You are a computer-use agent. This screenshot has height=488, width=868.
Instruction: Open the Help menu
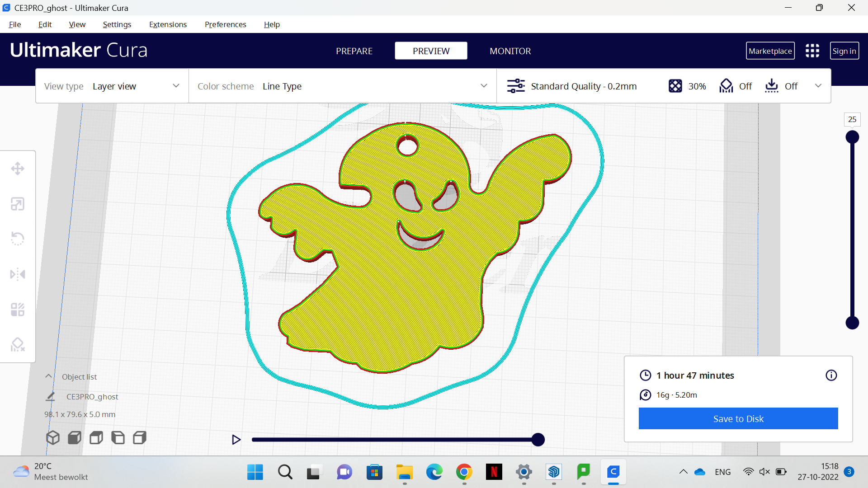[272, 24]
